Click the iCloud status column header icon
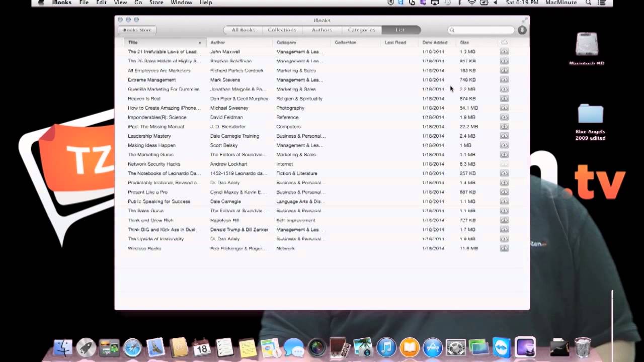 (x=504, y=42)
